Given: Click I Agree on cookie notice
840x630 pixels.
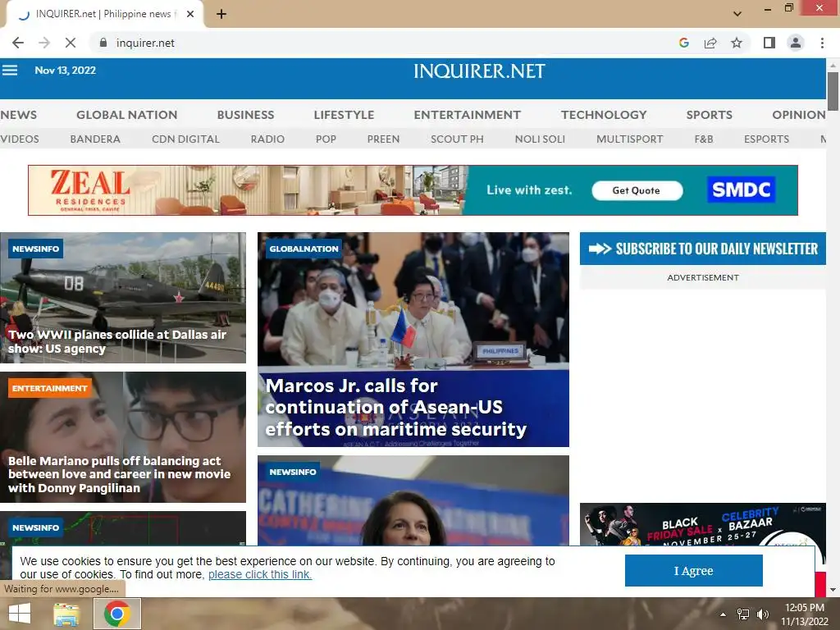Looking at the screenshot, I should [693, 571].
